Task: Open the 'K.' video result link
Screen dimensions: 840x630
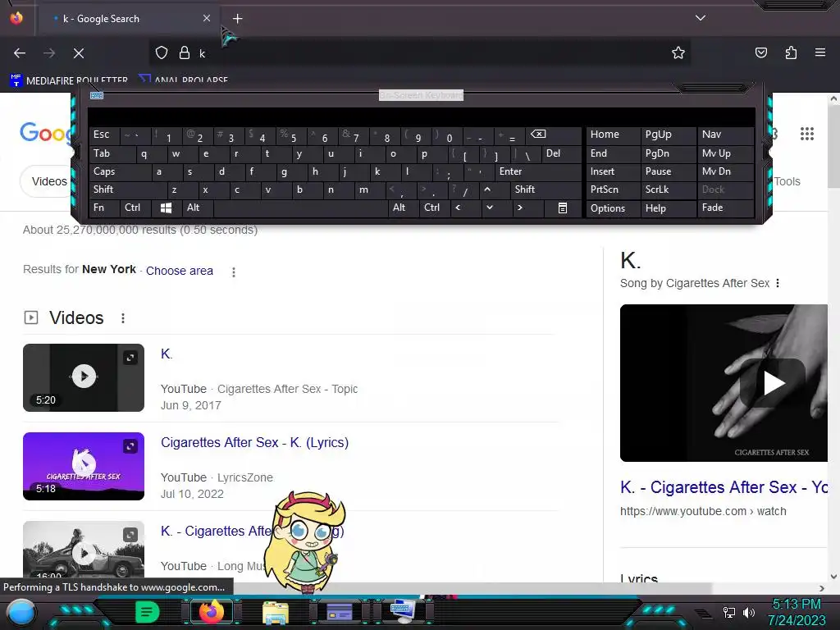Action: 167,354
